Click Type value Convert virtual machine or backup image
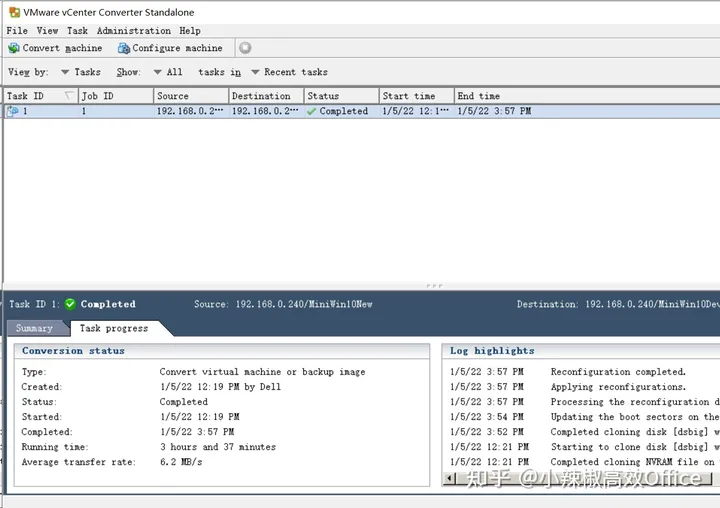 (263, 372)
